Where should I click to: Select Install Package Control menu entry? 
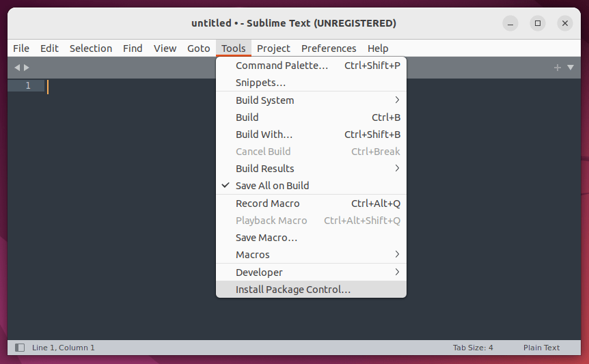(x=311, y=290)
